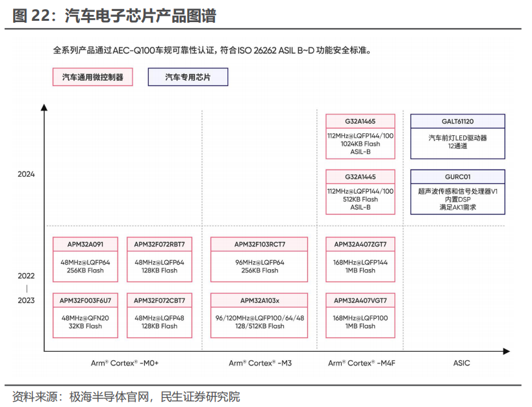Click the GURC01 product header
This screenshot has width=532, height=407.
pos(458,177)
